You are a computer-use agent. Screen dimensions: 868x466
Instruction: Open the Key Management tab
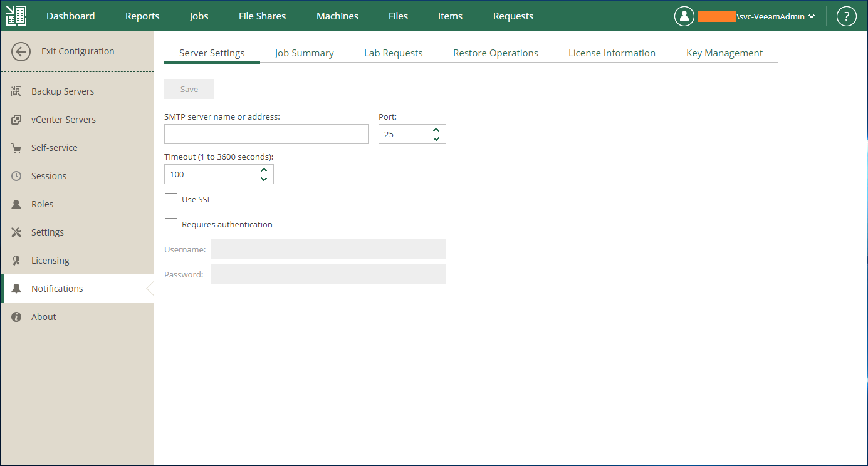(x=724, y=53)
